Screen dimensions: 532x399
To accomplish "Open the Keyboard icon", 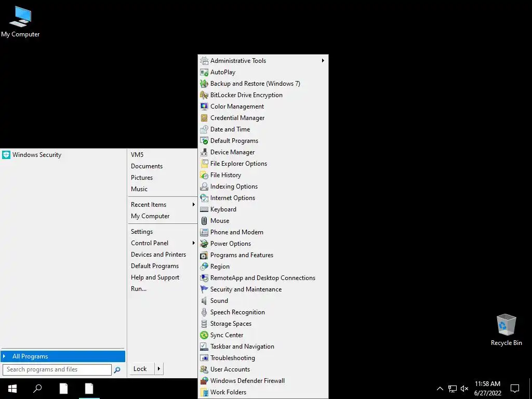I will tap(204, 209).
